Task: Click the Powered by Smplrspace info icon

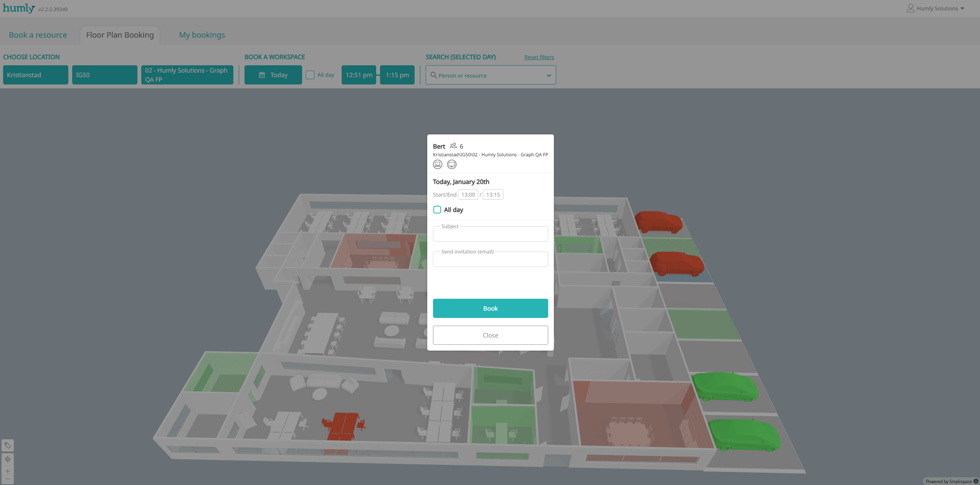Action: pyautogui.click(x=976, y=481)
